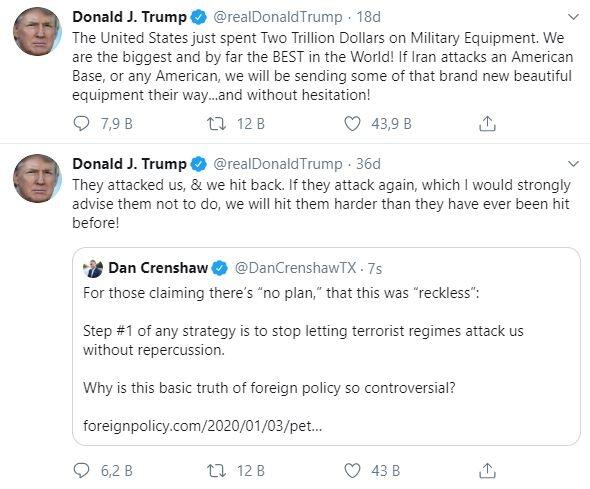Click the 36d timestamp of second tweet
Viewport: 590px width, 489px height.
point(368,164)
